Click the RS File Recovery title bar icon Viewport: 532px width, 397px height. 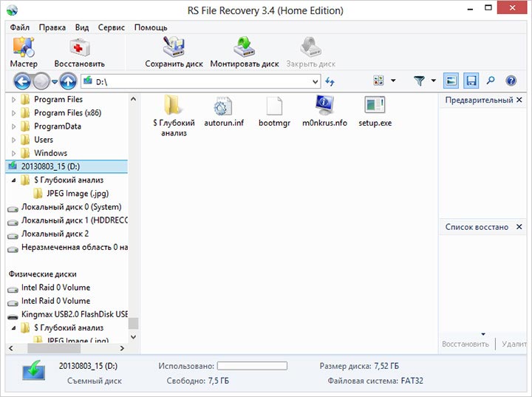(x=12, y=10)
